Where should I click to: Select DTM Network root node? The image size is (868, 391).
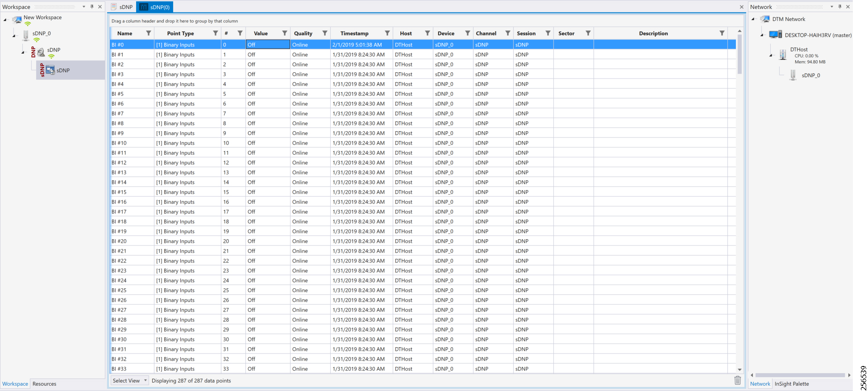coord(789,19)
